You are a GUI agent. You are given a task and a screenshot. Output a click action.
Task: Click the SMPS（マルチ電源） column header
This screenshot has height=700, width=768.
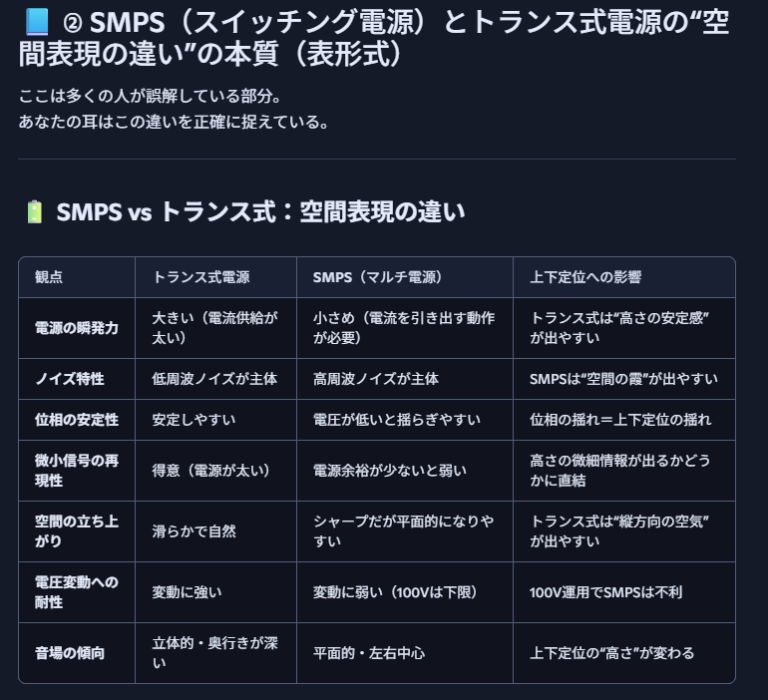click(x=377, y=277)
